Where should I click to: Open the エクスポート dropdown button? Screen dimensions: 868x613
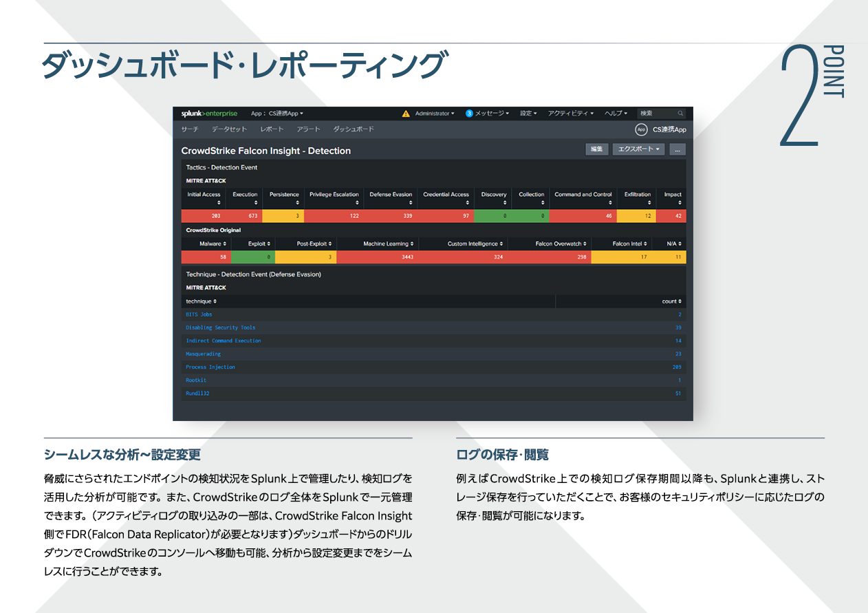[x=638, y=149]
